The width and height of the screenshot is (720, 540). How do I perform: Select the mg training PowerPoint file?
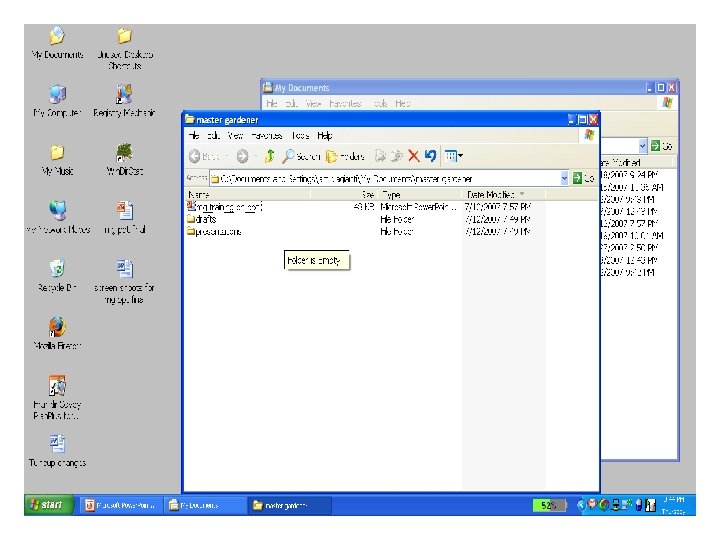pyautogui.click(x=225, y=207)
